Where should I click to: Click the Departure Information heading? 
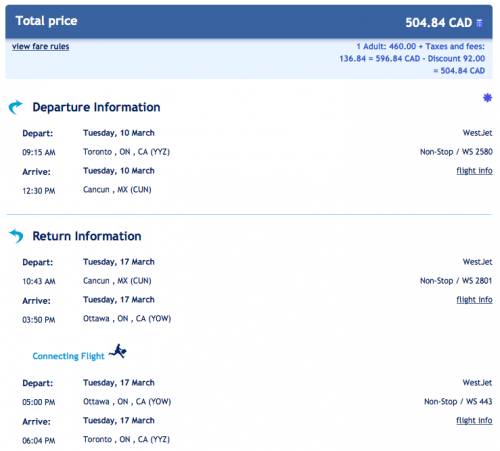(x=96, y=107)
